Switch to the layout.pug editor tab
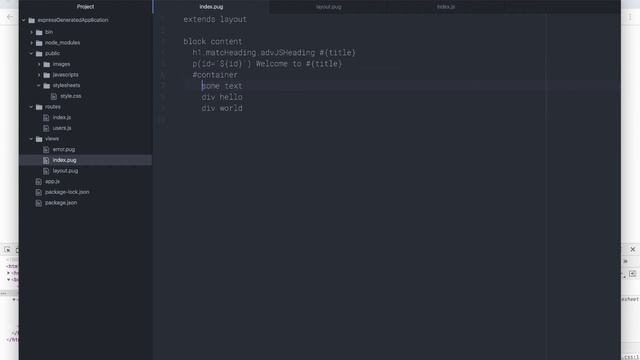640x360 pixels. click(x=329, y=7)
